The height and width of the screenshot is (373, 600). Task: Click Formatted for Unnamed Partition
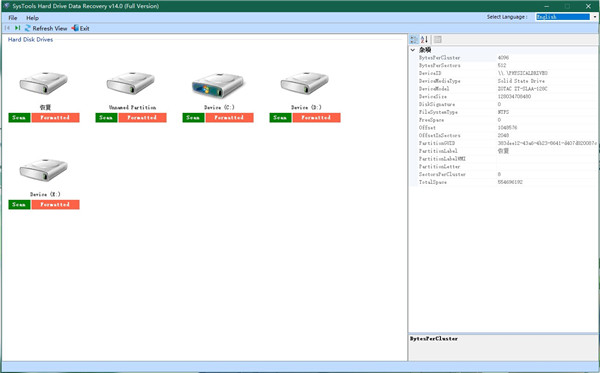142,117
